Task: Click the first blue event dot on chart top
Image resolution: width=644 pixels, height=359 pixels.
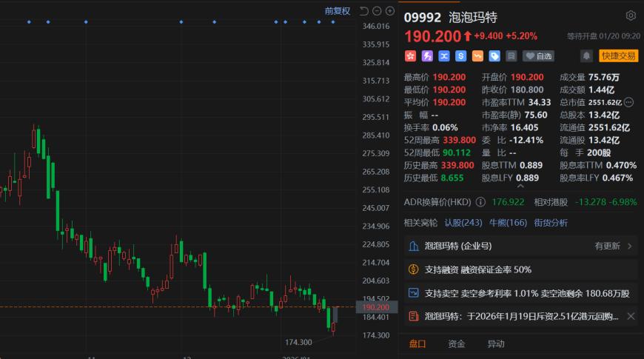Action: click(29, 21)
